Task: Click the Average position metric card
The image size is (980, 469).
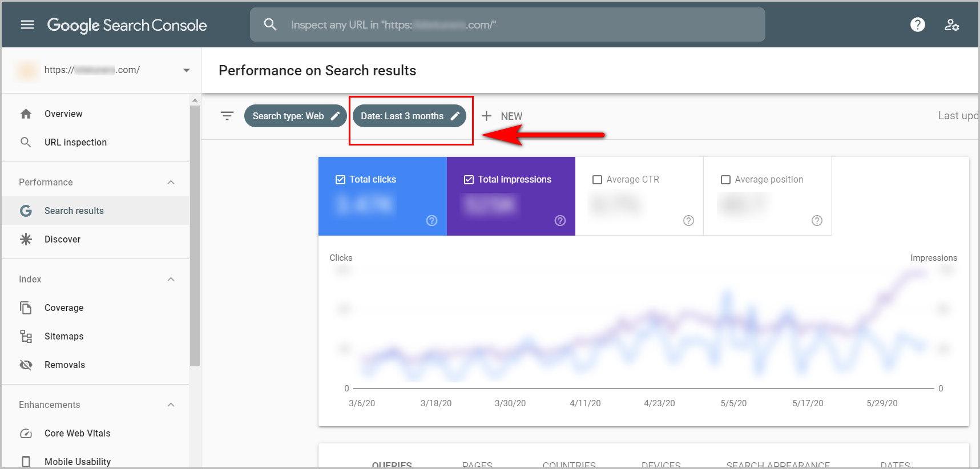Action: [x=768, y=196]
